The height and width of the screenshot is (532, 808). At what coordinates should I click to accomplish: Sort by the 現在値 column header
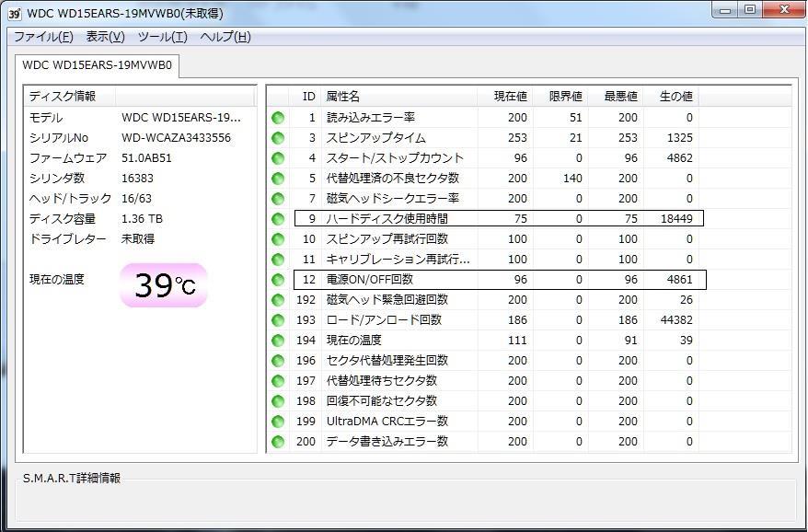(505, 97)
